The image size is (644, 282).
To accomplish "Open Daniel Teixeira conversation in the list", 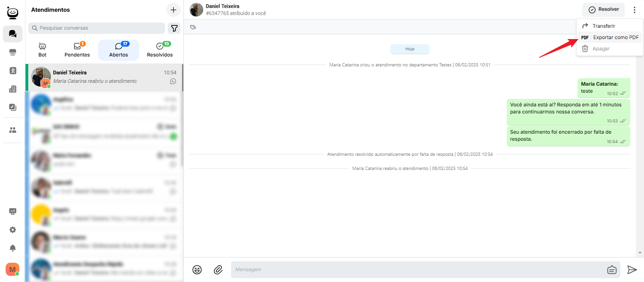I will [104, 77].
